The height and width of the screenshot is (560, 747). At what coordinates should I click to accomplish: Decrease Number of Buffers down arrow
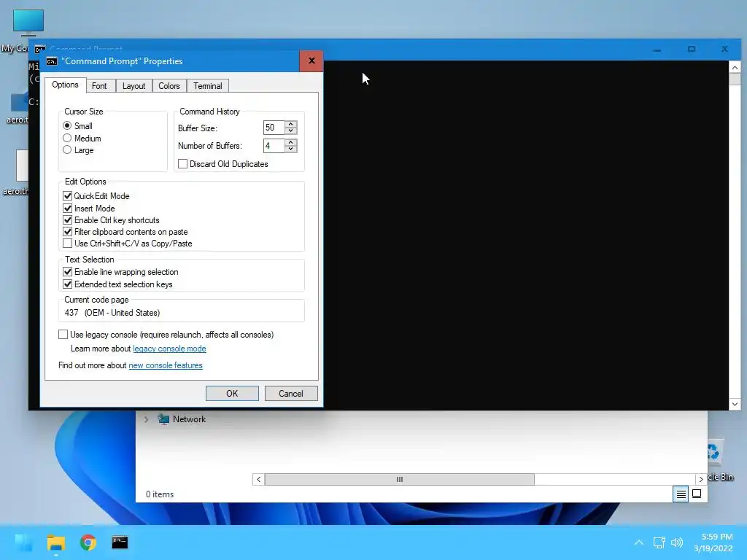click(291, 149)
